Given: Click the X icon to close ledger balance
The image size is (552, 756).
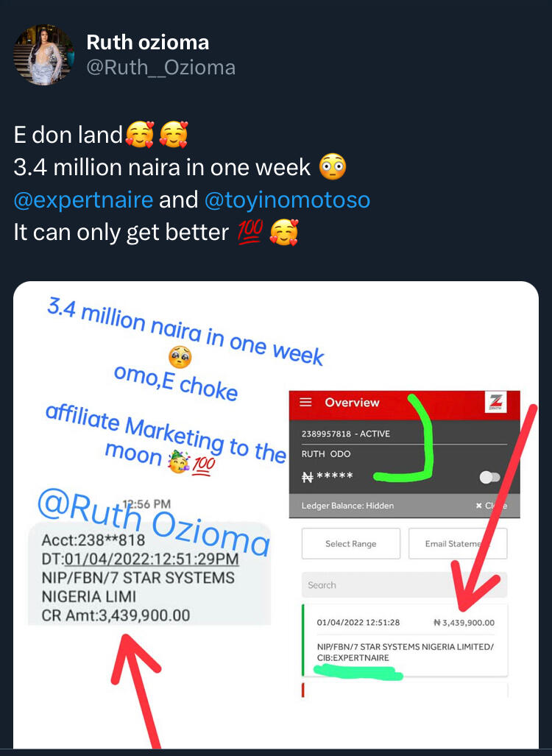Looking at the screenshot, I should pyautogui.click(x=479, y=506).
